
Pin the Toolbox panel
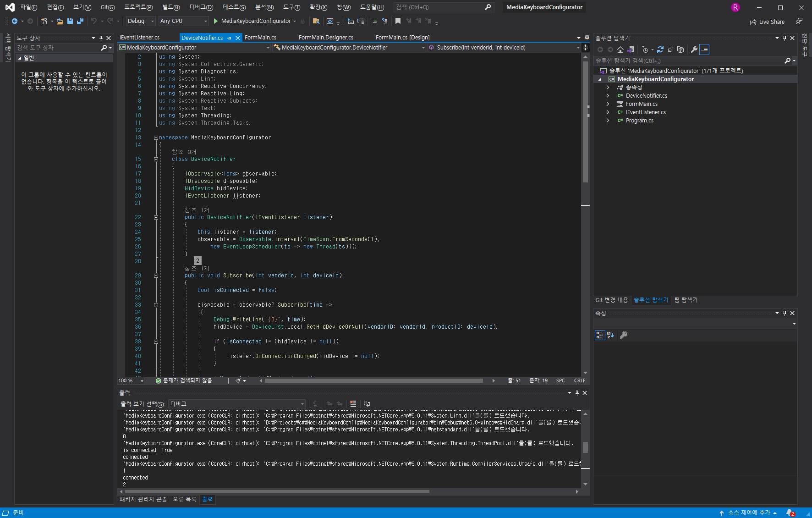click(101, 38)
